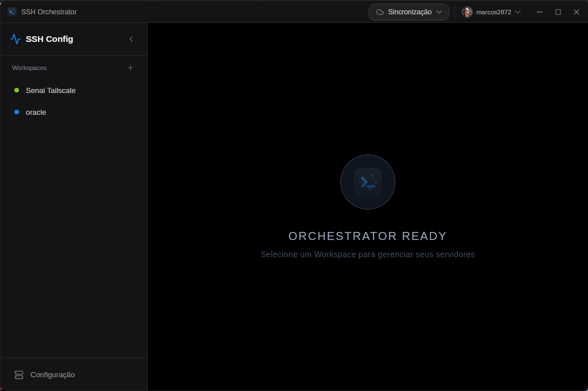The image size is (588, 391).
Task: Open the marcos2872 user menu
Action: [x=491, y=12]
